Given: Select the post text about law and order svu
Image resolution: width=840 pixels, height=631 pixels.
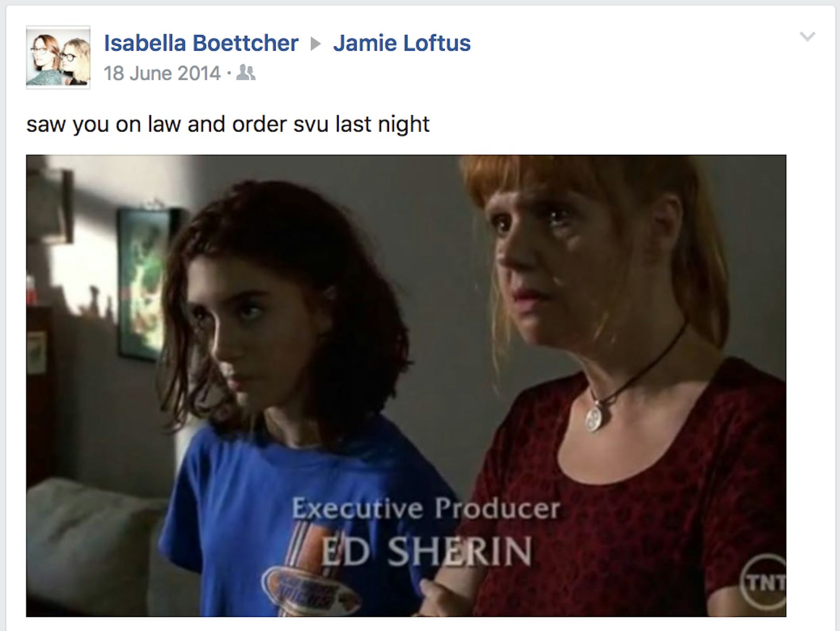Looking at the screenshot, I should pos(228,125).
